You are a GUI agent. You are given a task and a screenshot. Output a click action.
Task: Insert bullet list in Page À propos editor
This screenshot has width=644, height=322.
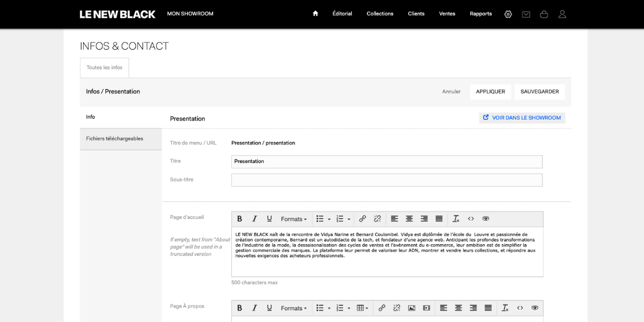[320, 308]
